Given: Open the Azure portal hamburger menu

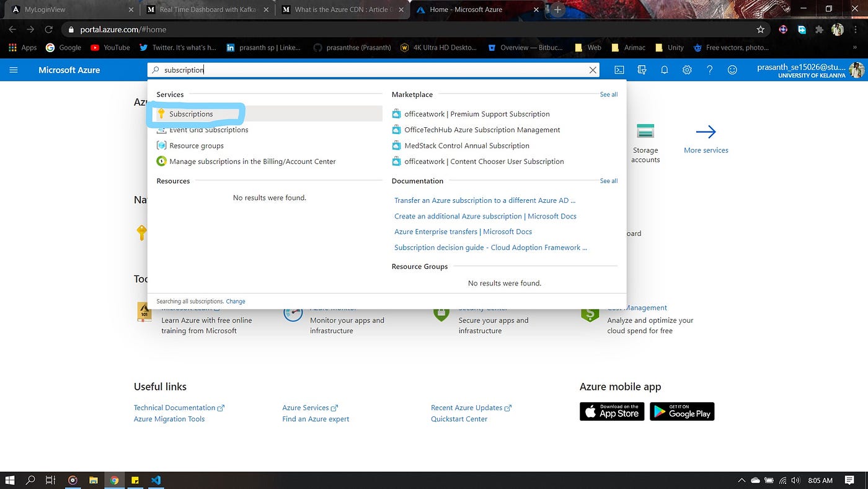Looking at the screenshot, I should click(x=14, y=70).
